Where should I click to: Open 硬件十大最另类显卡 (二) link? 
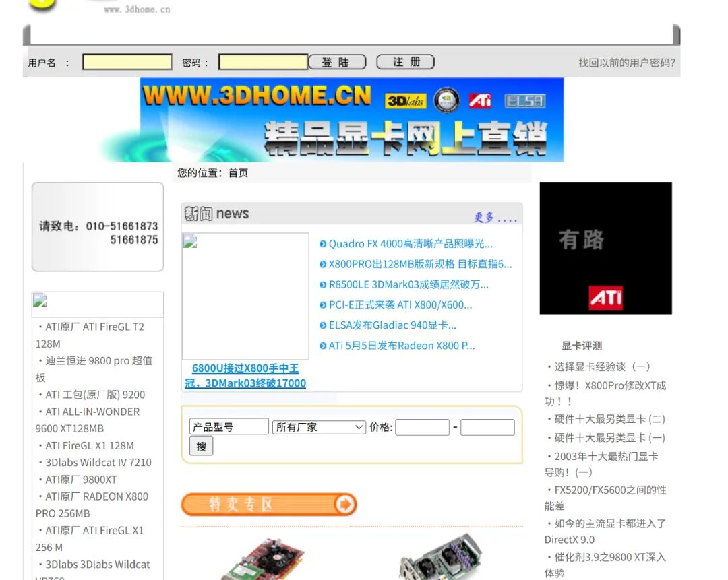609,420
